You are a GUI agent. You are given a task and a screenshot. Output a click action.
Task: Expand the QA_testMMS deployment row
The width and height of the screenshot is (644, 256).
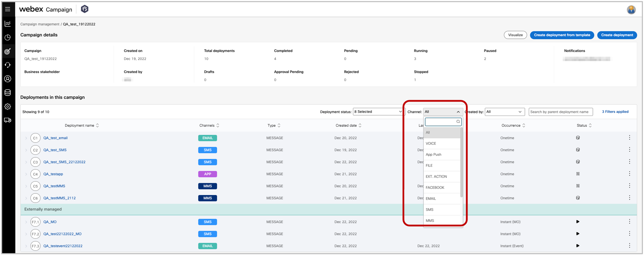pos(26,186)
